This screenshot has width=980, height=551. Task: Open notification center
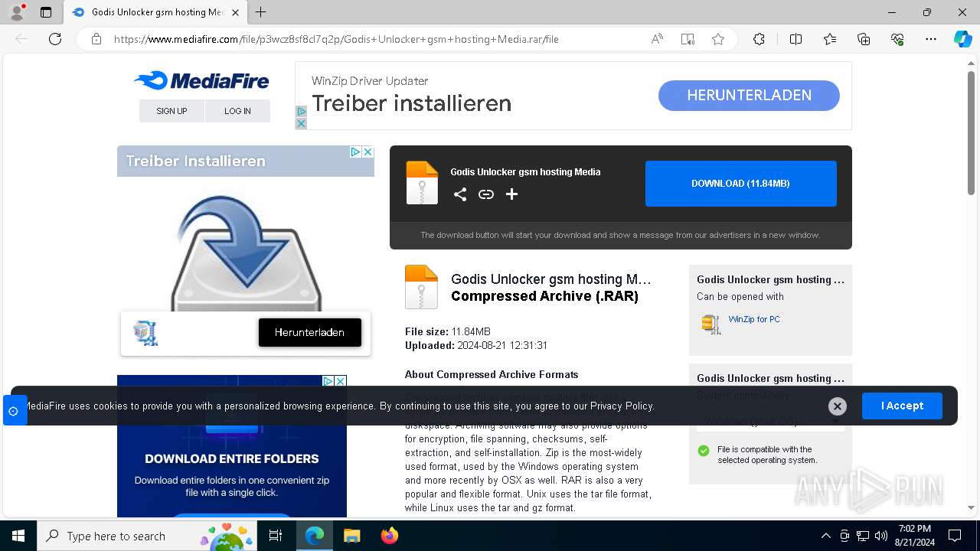[x=955, y=536]
